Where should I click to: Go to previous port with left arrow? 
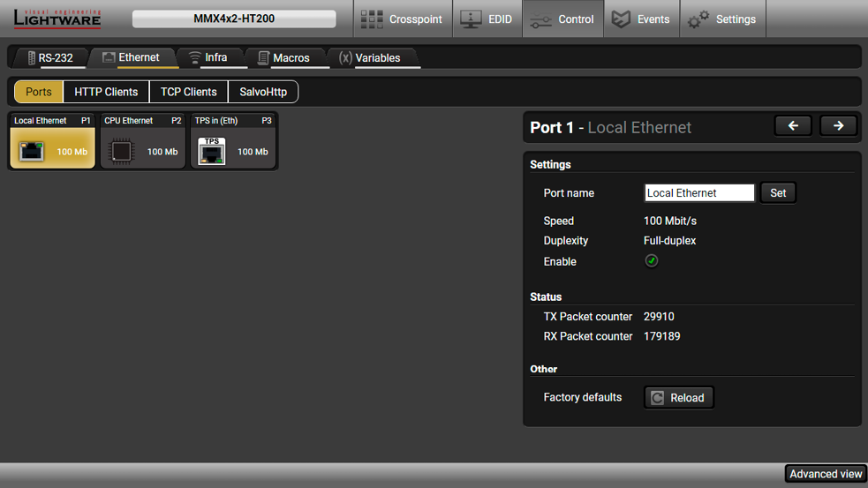tap(793, 126)
